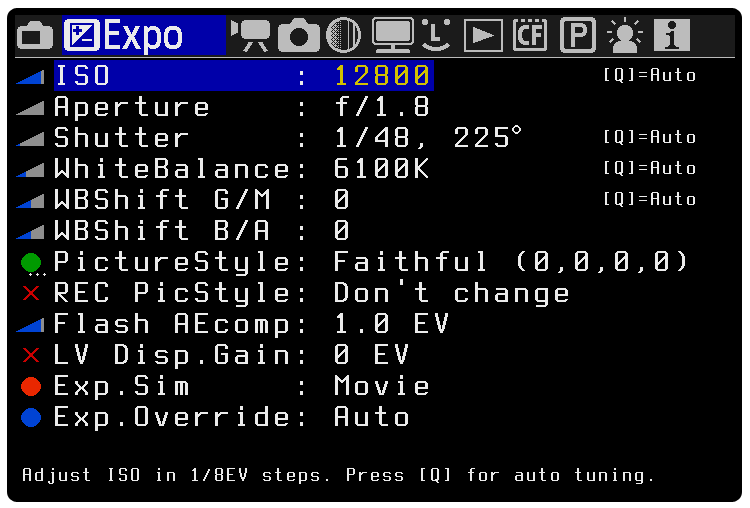Toggle Exp.Sim red indicator dot
This screenshot has width=750, height=508.
coord(31,387)
